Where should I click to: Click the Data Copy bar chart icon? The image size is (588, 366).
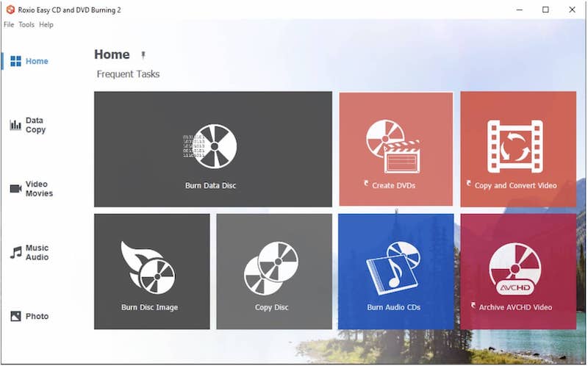pyautogui.click(x=15, y=125)
